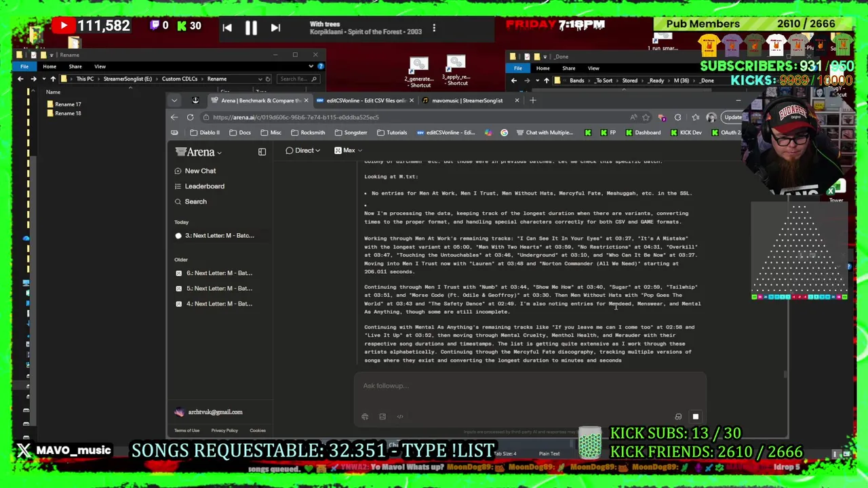Open View tab in _Done explorer window

click(x=593, y=68)
